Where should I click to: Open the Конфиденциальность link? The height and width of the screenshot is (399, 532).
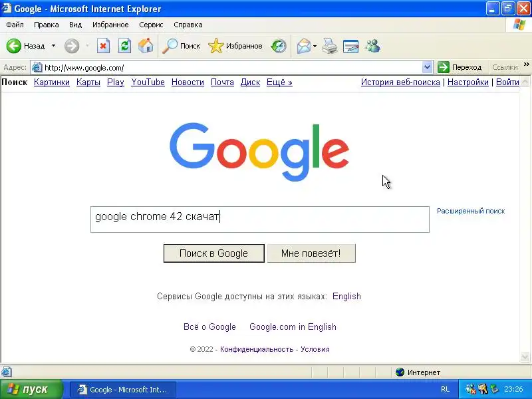(x=257, y=349)
